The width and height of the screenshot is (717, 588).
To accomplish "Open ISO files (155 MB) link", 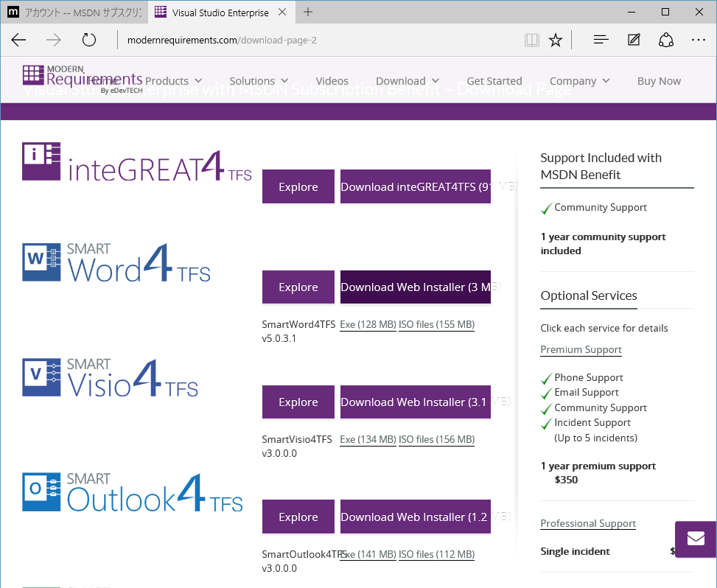I will [x=436, y=325].
